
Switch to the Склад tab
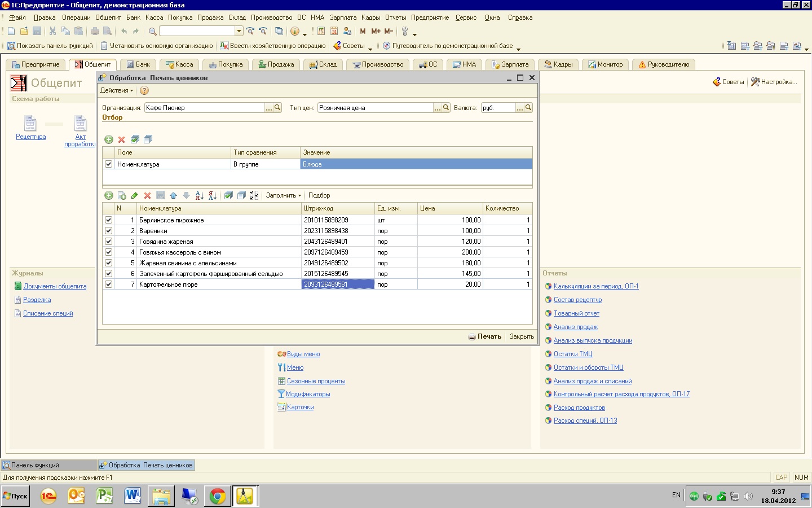[323, 64]
